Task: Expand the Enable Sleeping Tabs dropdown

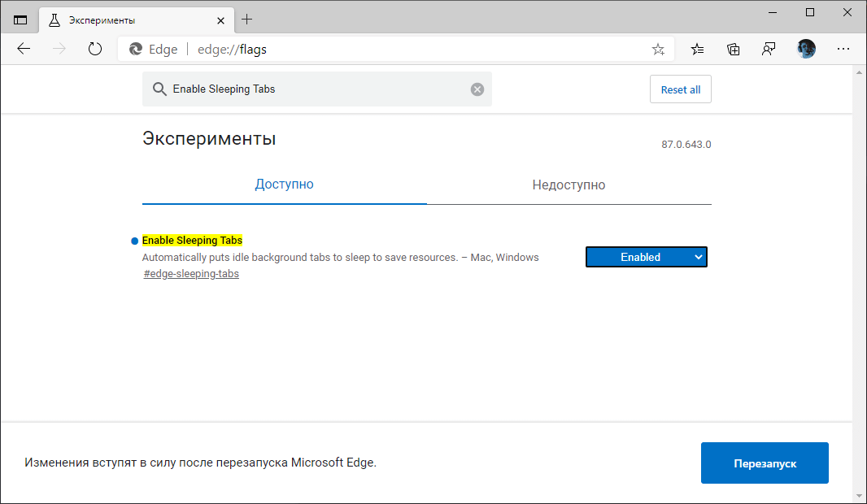Action: (647, 257)
